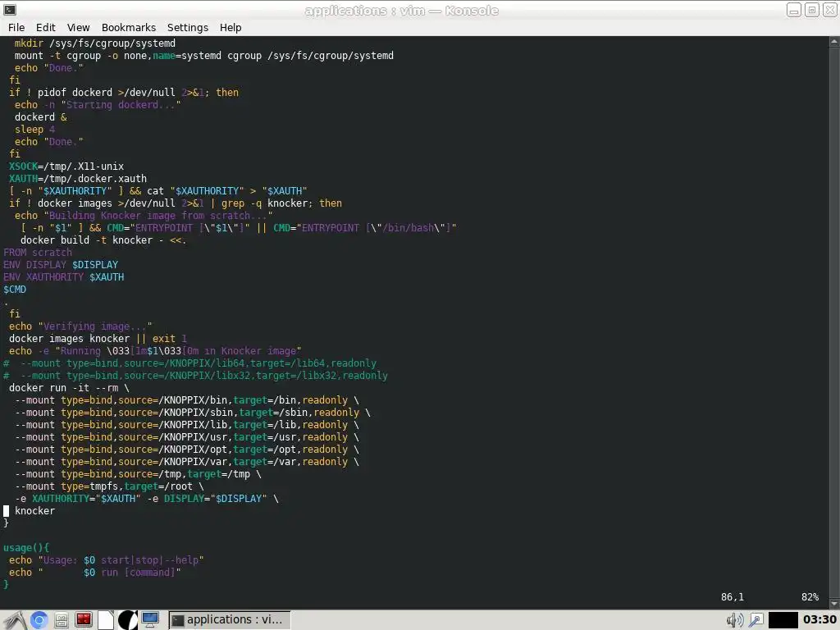Click the commented mount line for /KNOPPIX/lib64
This screenshot has height=630, width=840.
[x=189, y=363]
